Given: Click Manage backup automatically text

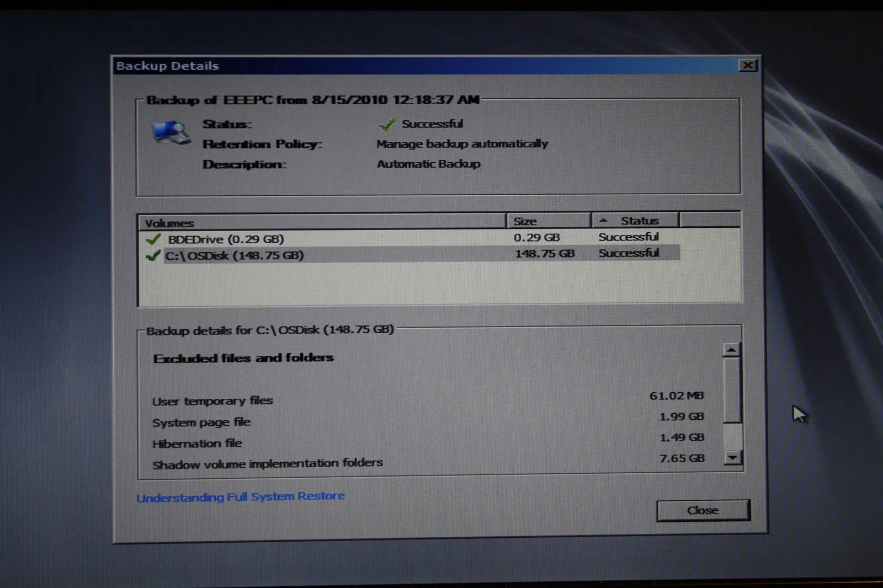Looking at the screenshot, I should 462,144.
